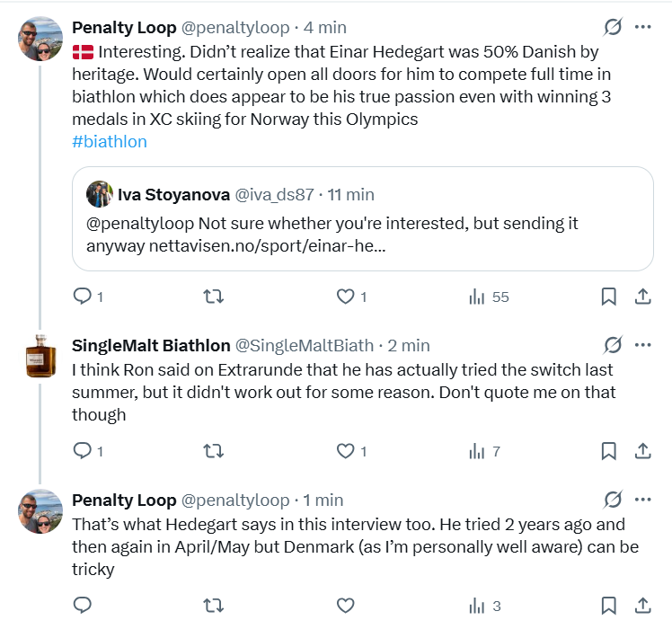The width and height of the screenshot is (672, 629).
Task: Open more options on last Penalty Loop tweet
Action: [643, 500]
